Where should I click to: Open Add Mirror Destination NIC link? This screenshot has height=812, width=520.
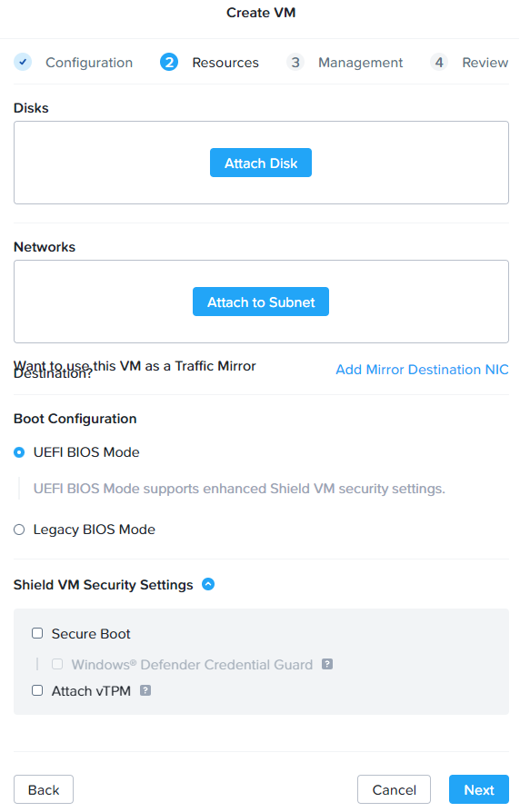click(x=422, y=370)
